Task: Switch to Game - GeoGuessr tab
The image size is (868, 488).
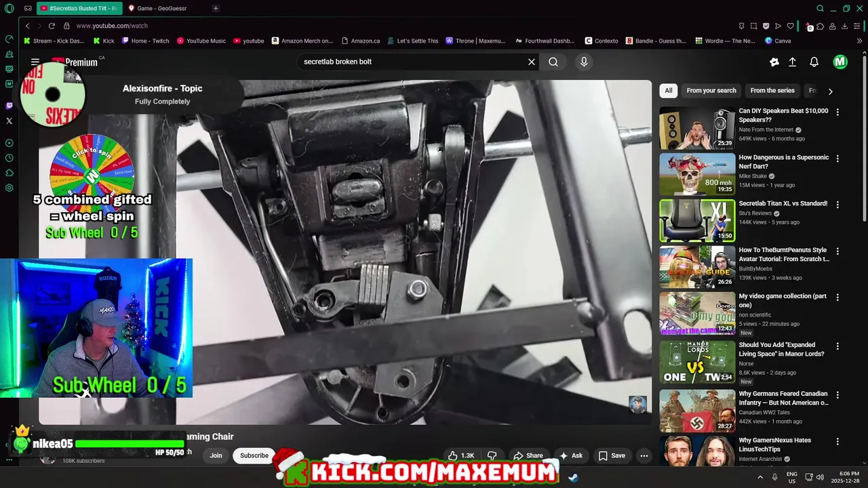Action: (163, 8)
